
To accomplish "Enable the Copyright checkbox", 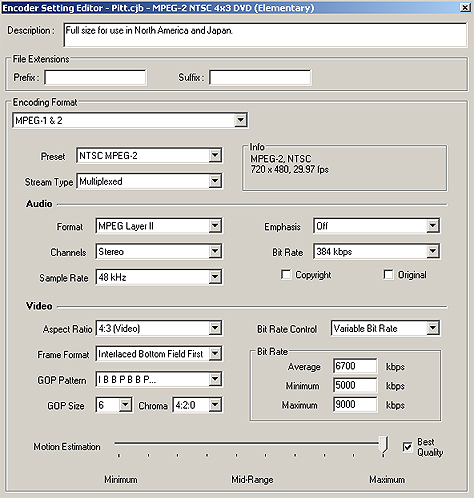I will click(x=286, y=275).
